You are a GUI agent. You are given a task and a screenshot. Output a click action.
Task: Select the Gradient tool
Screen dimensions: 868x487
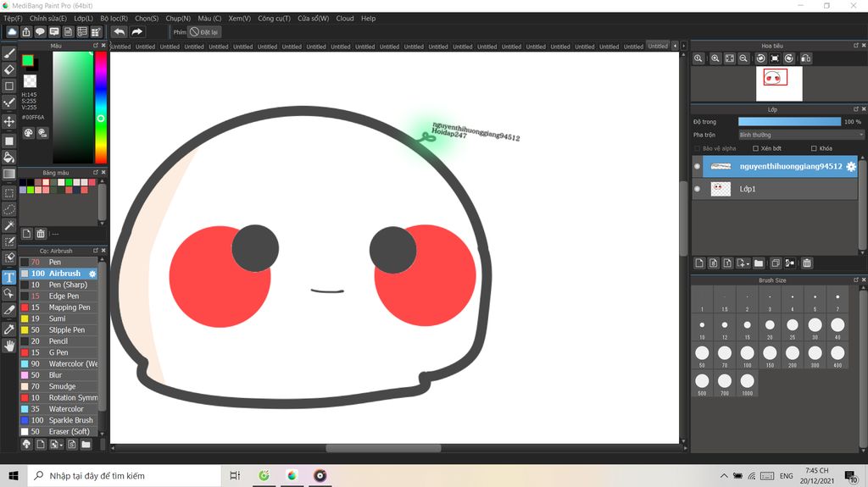click(9, 174)
